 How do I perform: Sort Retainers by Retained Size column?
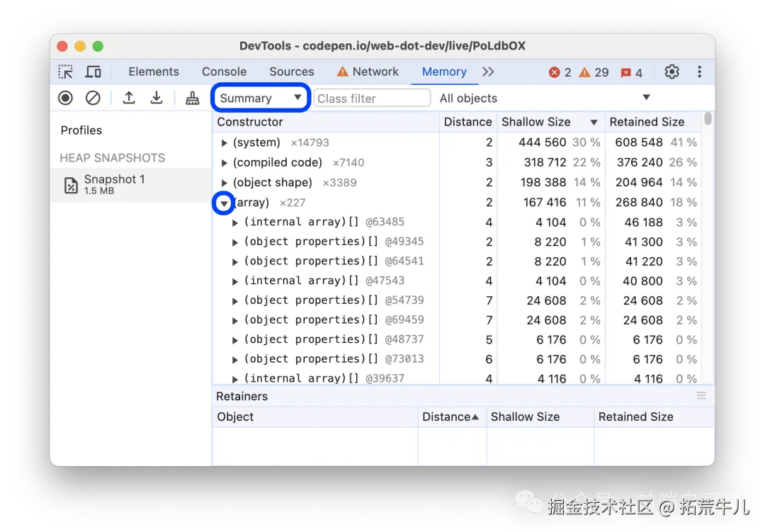pos(654,417)
